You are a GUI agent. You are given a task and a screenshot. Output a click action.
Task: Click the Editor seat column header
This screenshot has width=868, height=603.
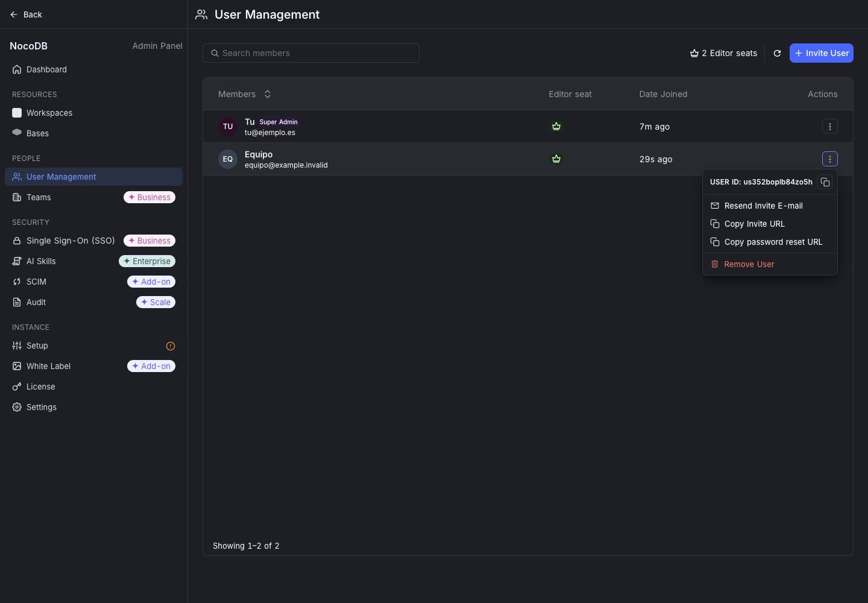[570, 94]
